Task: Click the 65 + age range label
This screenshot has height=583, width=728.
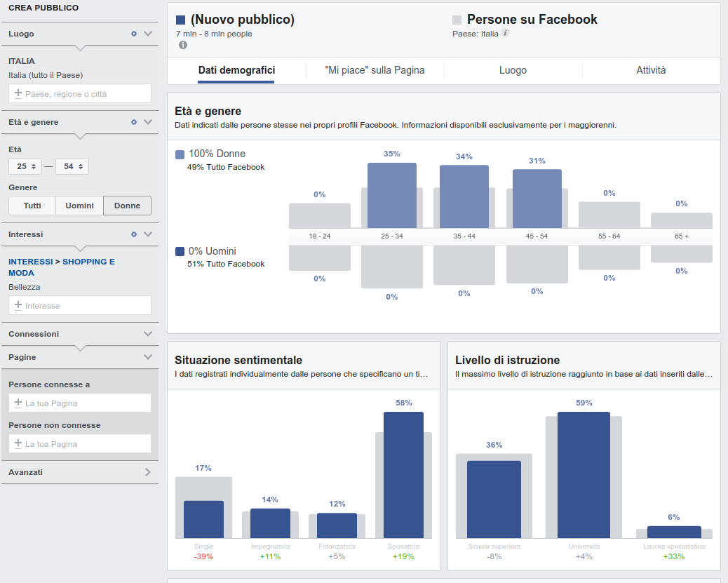Action: click(682, 236)
